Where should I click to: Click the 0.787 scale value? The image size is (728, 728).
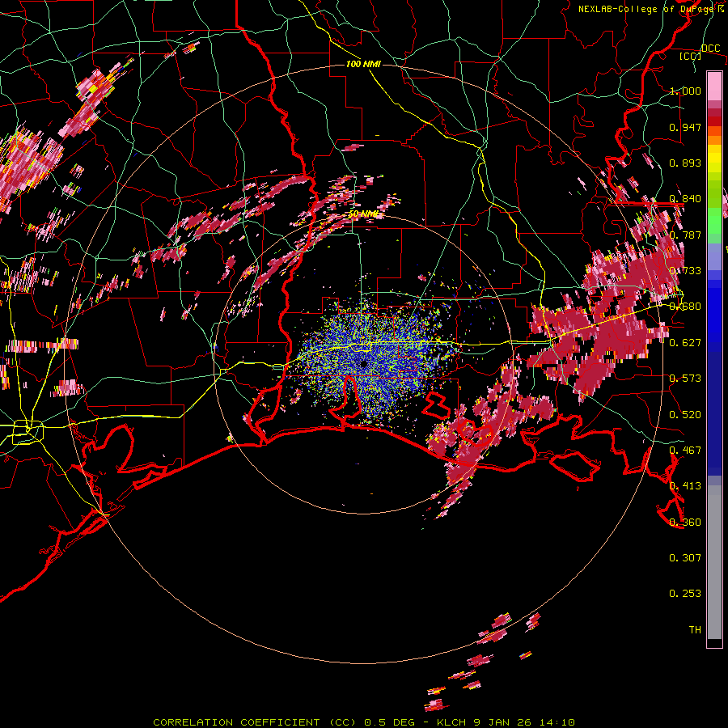[685, 235]
